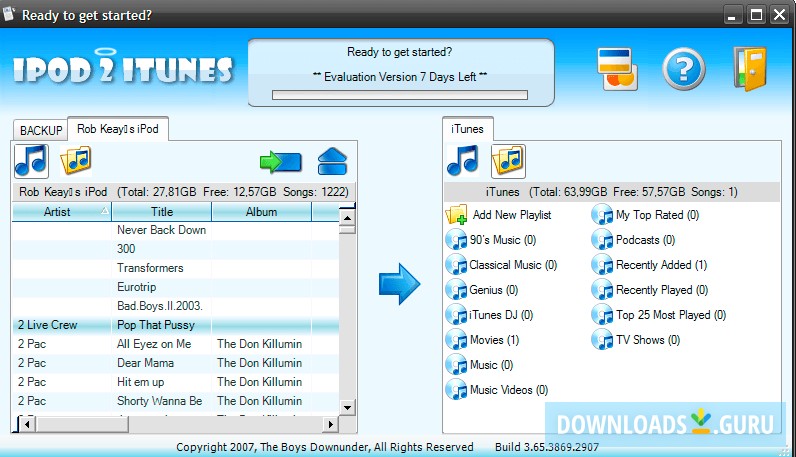Click the Genius playlist icon
This screenshot has height=457, width=796.
pyautogui.click(x=456, y=290)
